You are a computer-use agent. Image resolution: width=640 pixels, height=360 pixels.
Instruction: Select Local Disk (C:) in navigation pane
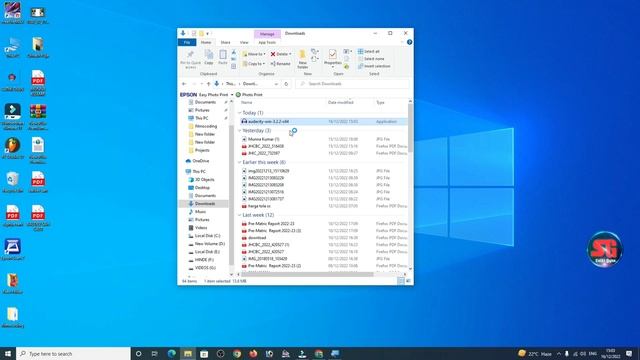pyautogui.click(x=204, y=236)
